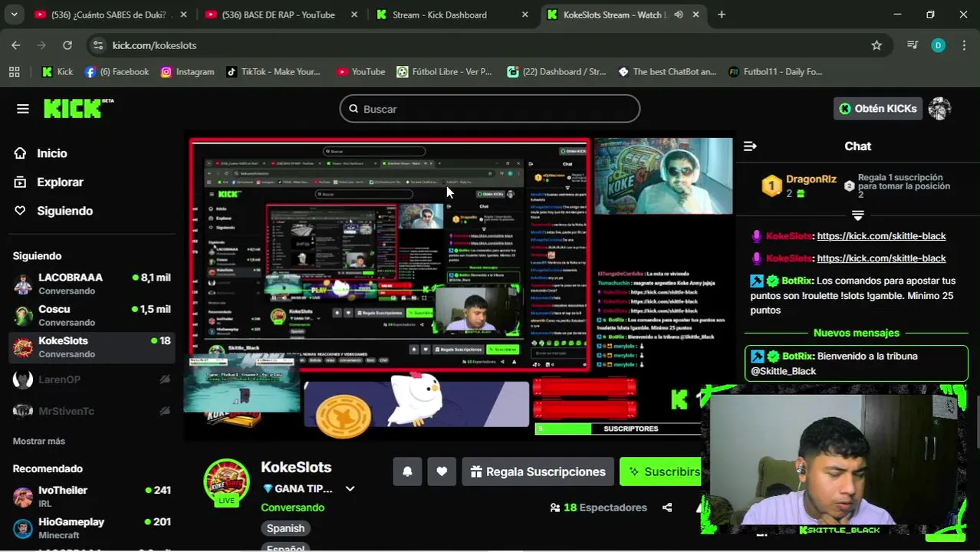Image resolution: width=980 pixels, height=552 pixels.
Task: Click the Spanish tag
Action: click(285, 528)
